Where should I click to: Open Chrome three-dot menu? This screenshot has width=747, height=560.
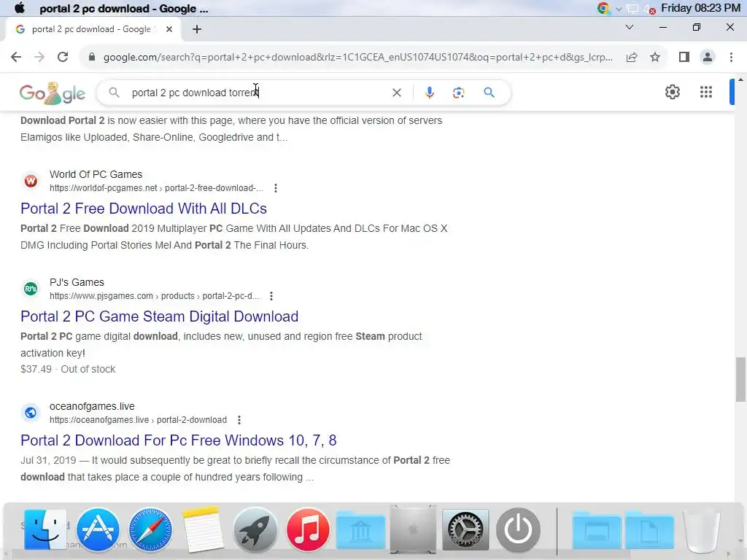(731, 57)
